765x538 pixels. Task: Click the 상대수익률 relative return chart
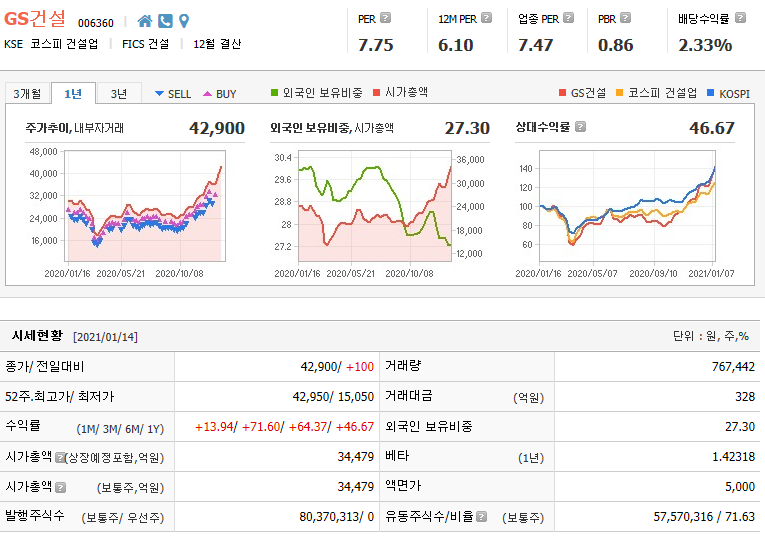[x=627, y=206]
